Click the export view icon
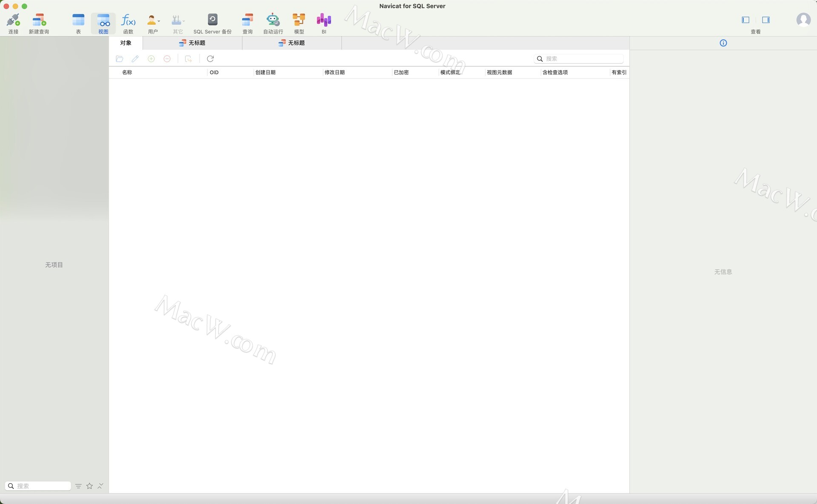Screen dimensions: 817x504 point(188,59)
